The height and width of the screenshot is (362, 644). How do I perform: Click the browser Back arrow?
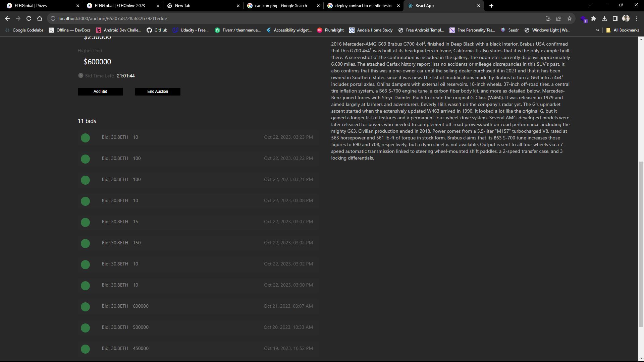pos(7,18)
